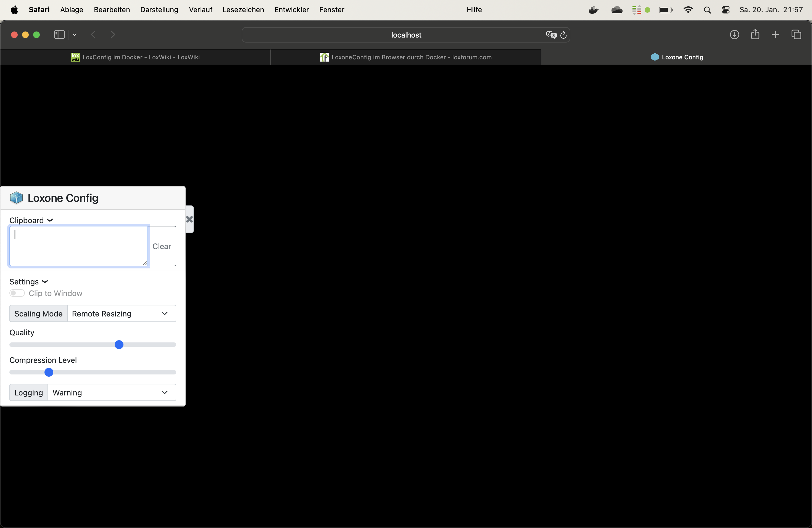Open the Entwickler menu
This screenshot has width=812, height=528.
point(291,10)
